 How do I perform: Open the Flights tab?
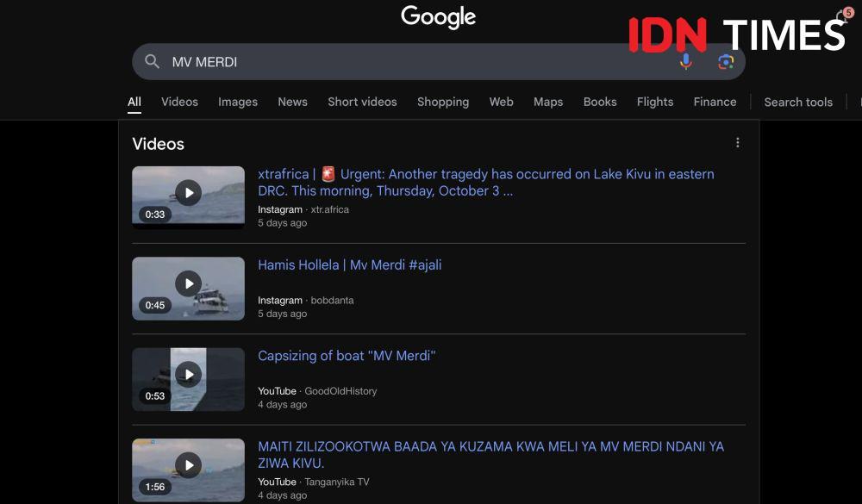pyautogui.click(x=655, y=102)
